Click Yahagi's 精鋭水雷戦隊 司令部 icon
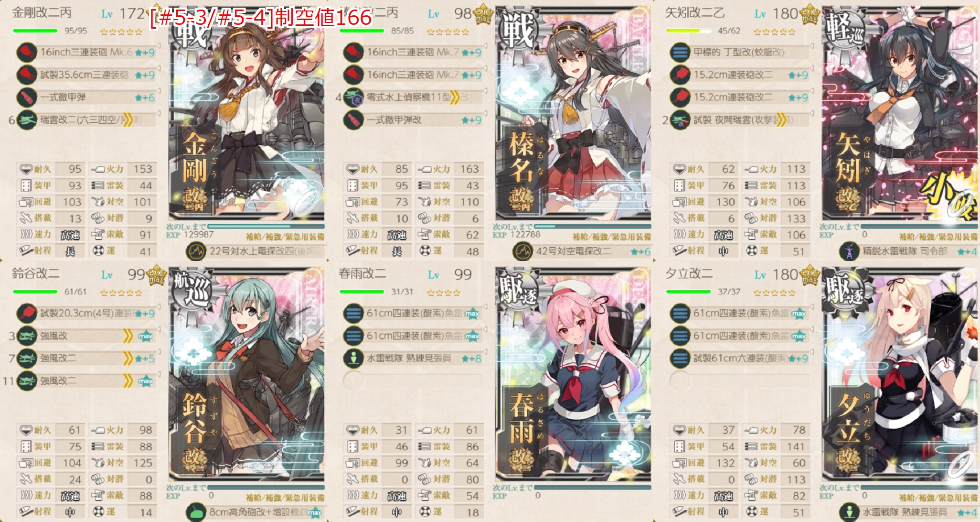 [x=849, y=251]
